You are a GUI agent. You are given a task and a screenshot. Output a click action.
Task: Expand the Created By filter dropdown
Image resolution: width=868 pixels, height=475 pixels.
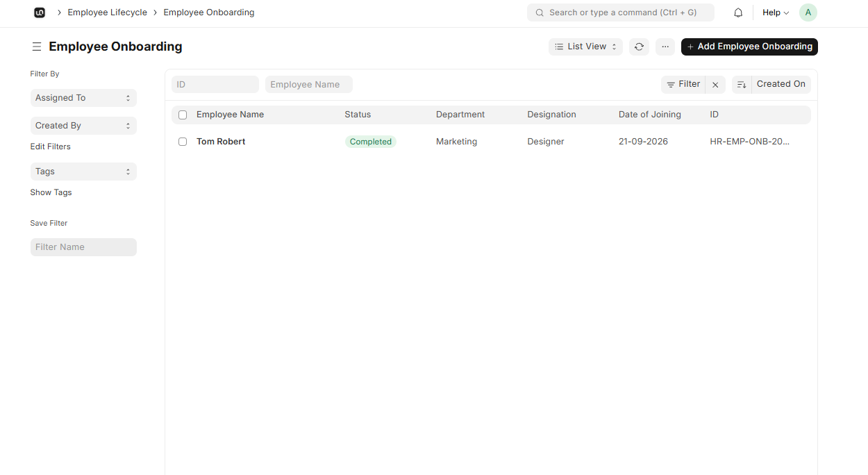click(83, 126)
